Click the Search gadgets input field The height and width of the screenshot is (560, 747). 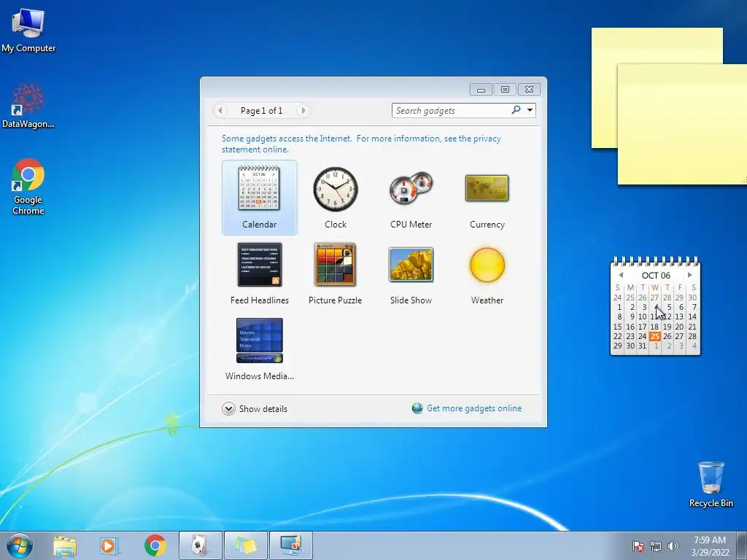(x=450, y=111)
